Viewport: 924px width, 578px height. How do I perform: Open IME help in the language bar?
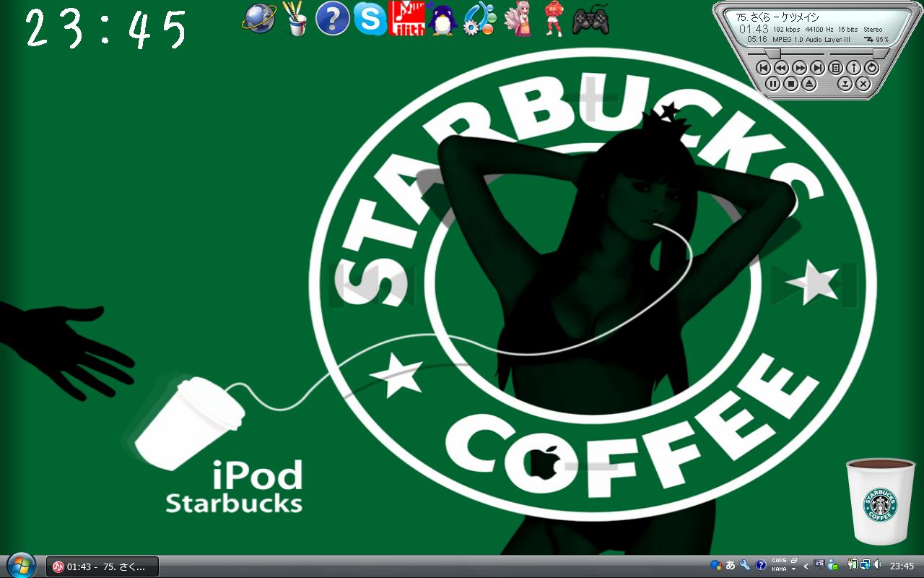pos(761,565)
